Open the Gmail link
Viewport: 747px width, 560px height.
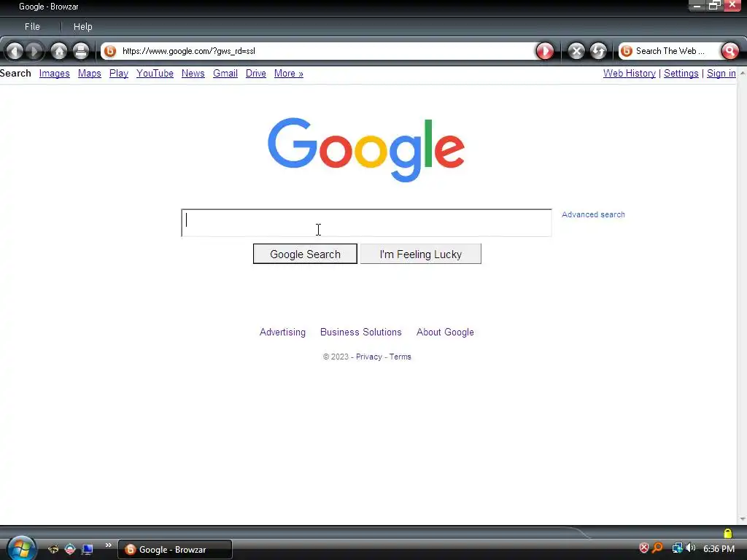pos(225,74)
